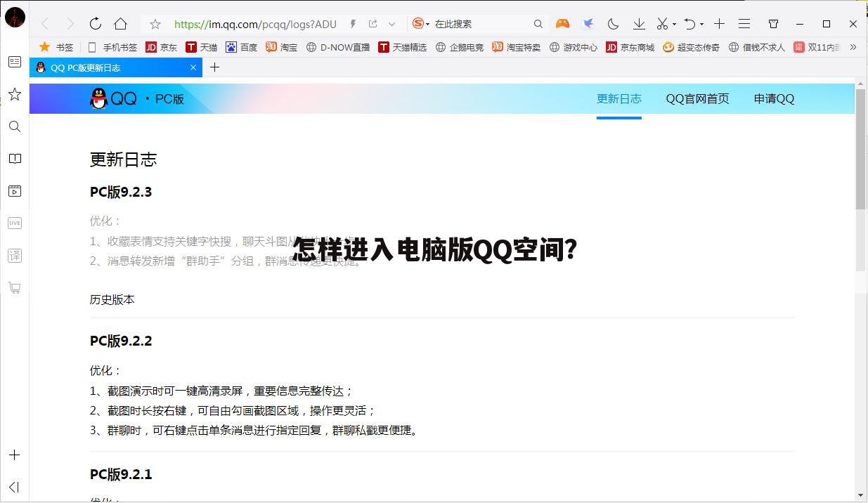The width and height of the screenshot is (868, 503).
Task: Open the reading book icon in the sidebar
Action: click(x=14, y=159)
